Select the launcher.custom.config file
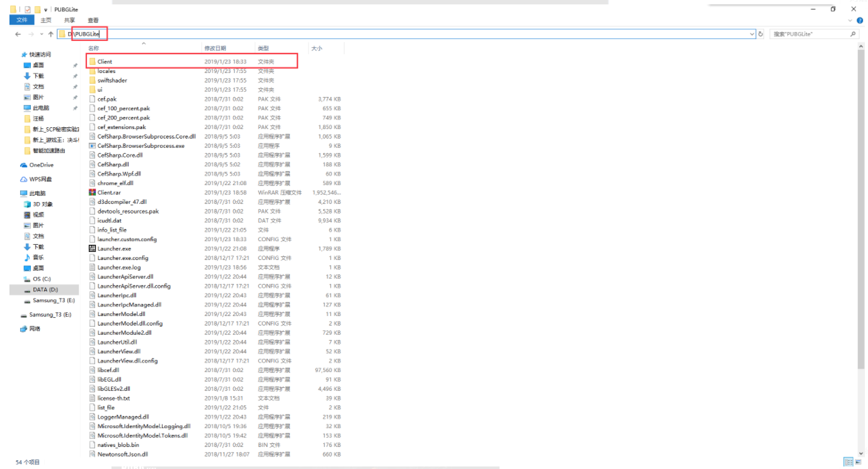 [127, 239]
